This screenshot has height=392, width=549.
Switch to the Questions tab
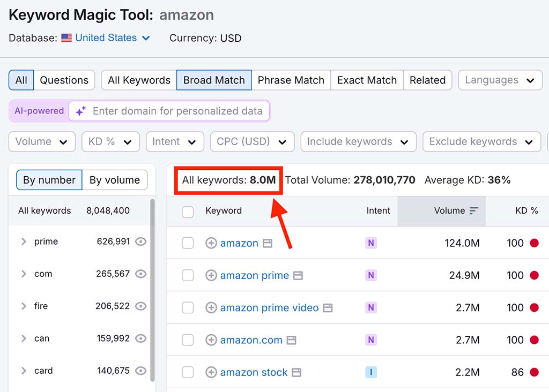click(64, 80)
